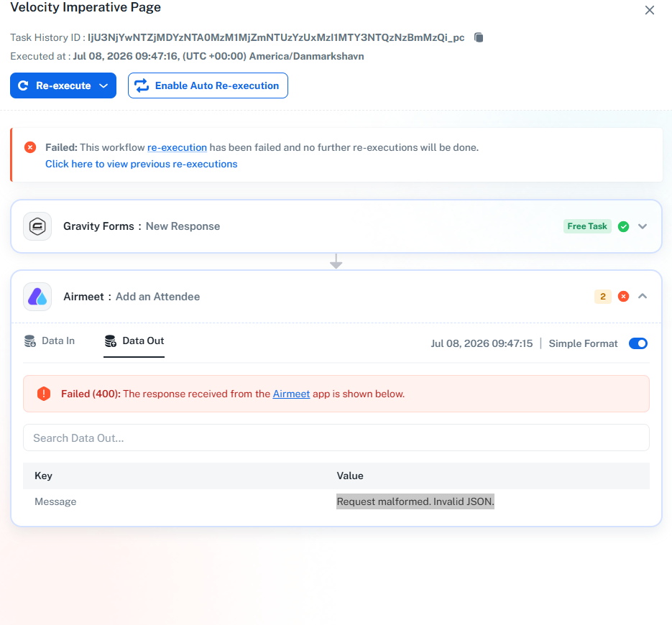The height and width of the screenshot is (625, 672).
Task: Focus the Search Data Out field
Action: pyautogui.click(x=336, y=437)
